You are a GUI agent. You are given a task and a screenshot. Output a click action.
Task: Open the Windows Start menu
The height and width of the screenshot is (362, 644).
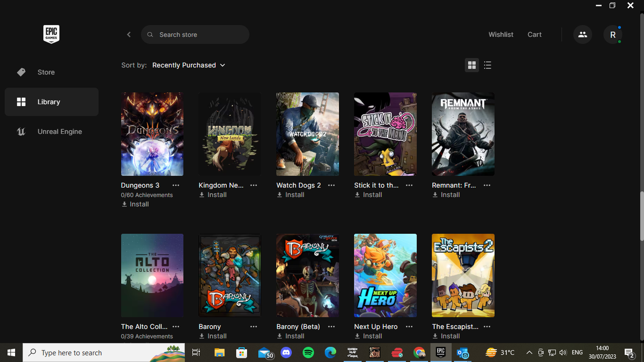click(x=12, y=353)
